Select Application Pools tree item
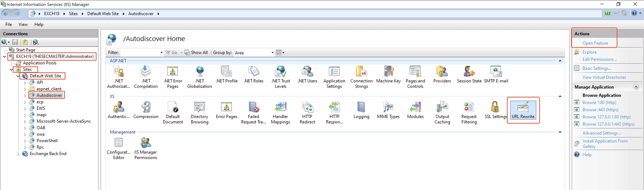The image size is (644, 190). click(40, 63)
